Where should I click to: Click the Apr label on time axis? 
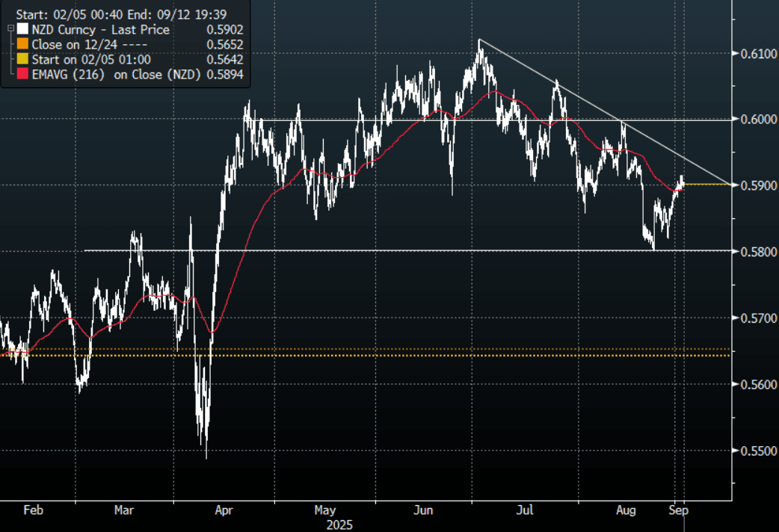[224, 510]
